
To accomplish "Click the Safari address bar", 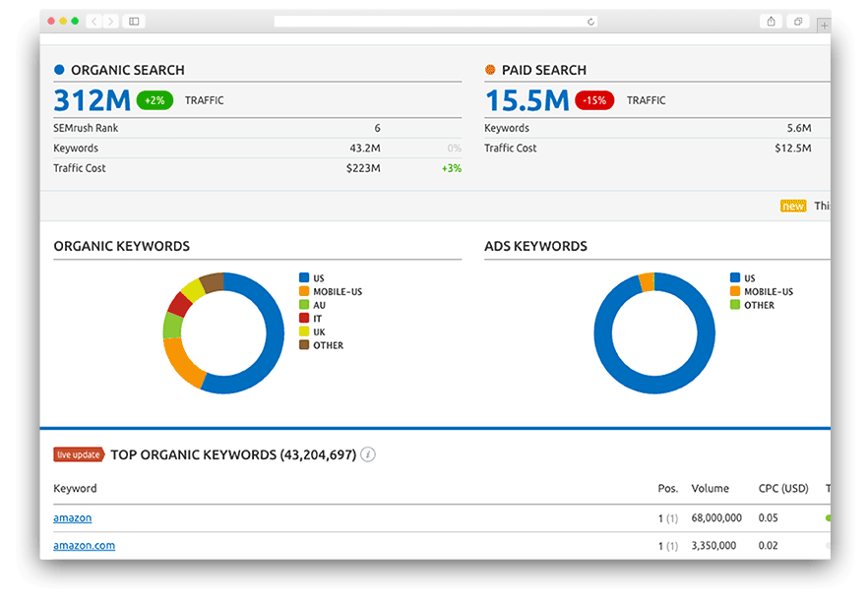I will click(433, 21).
